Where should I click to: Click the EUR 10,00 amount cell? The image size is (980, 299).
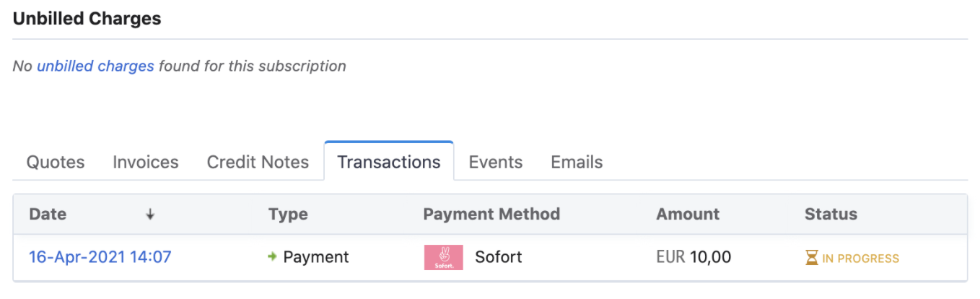click(x=694, y=256)
